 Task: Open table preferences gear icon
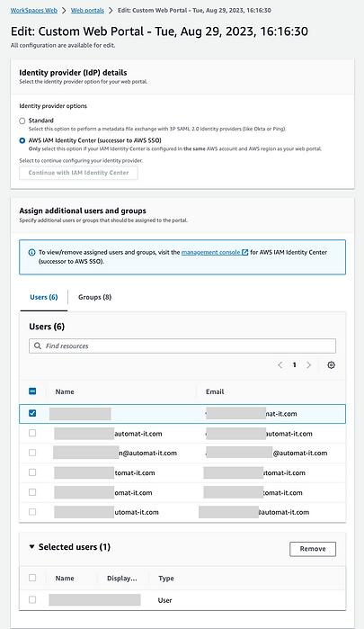click(331, 365)
